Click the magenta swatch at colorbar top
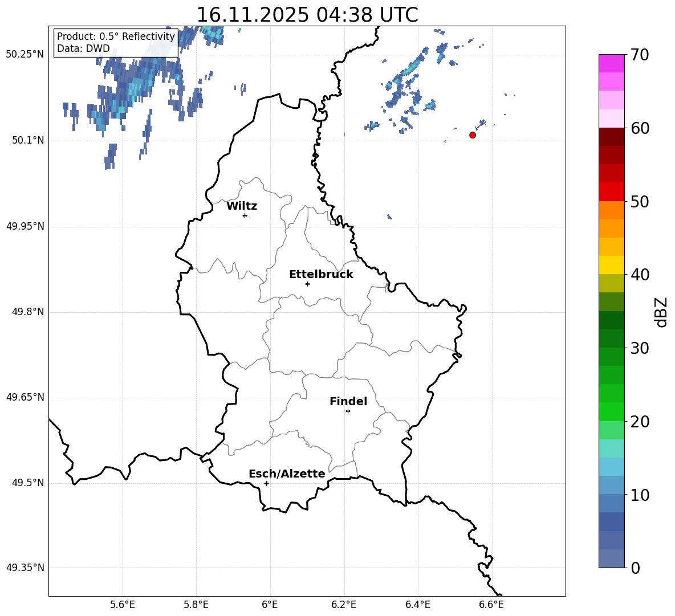 (x=612, y=63)
